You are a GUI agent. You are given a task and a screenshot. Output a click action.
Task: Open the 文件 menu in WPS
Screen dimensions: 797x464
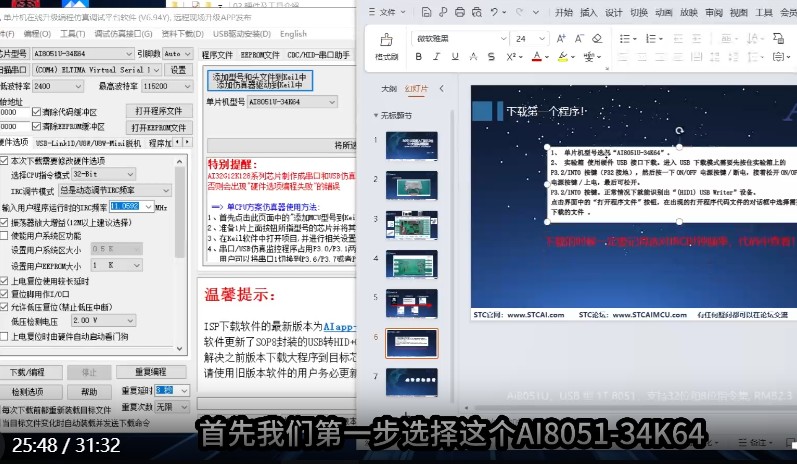click(x=387, y=12)
